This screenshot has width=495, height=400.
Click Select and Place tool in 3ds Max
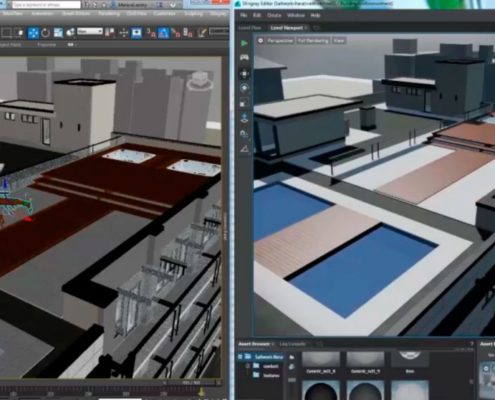pos(70,33)
